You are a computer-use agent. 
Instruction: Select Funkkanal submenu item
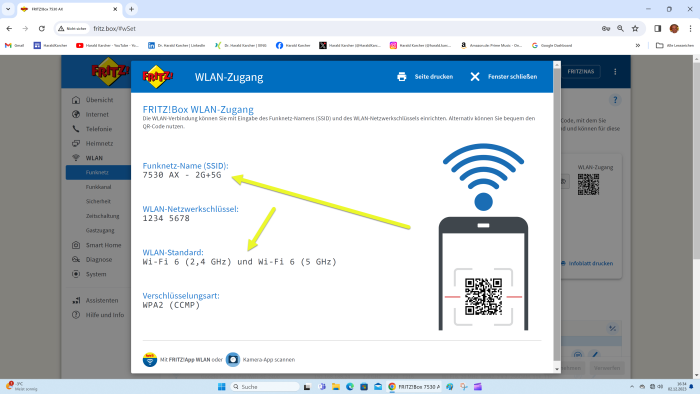click(x=98, y=187)
